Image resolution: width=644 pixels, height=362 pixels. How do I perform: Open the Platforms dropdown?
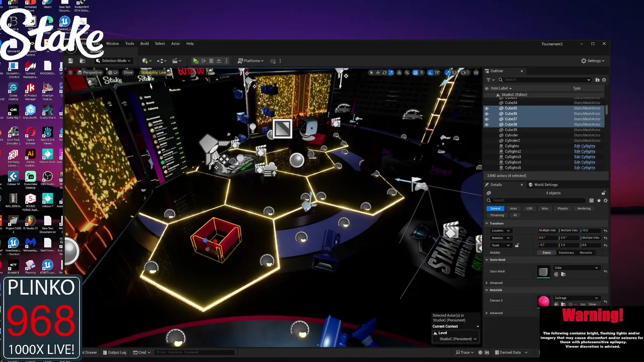(251, 61)
